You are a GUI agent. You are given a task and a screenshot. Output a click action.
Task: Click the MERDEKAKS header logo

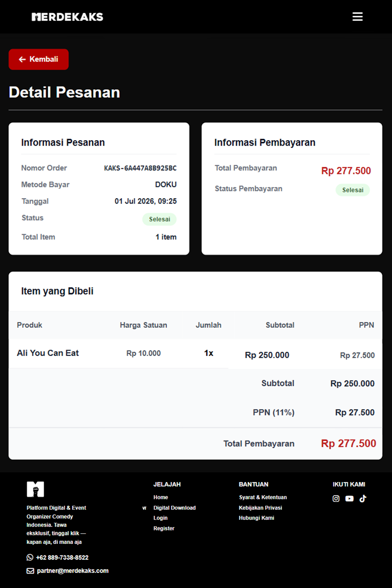(67, 17)
